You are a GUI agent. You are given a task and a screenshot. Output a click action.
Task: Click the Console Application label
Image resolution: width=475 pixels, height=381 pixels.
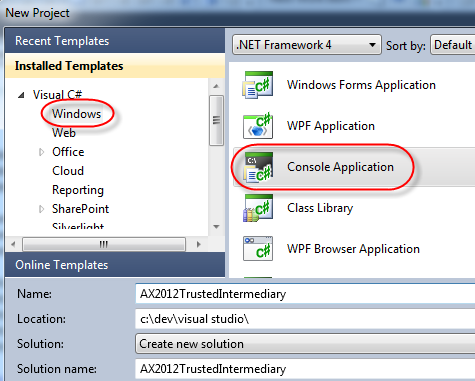[x=340, y=167]
